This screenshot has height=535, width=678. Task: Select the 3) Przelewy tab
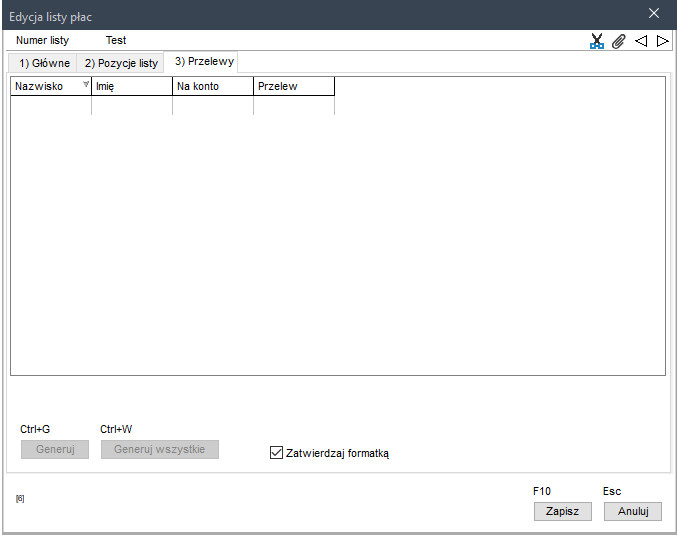pyautogui.click(x=204, y=62)
